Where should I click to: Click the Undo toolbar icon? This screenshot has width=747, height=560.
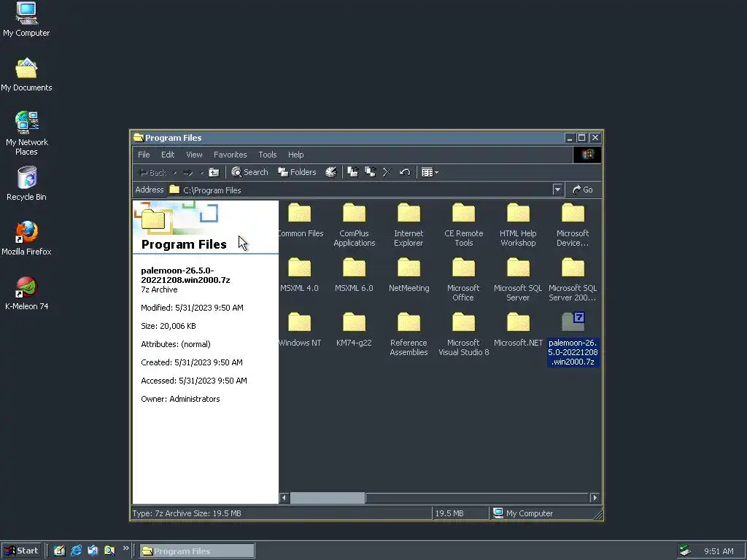click(x=405, y=172)
